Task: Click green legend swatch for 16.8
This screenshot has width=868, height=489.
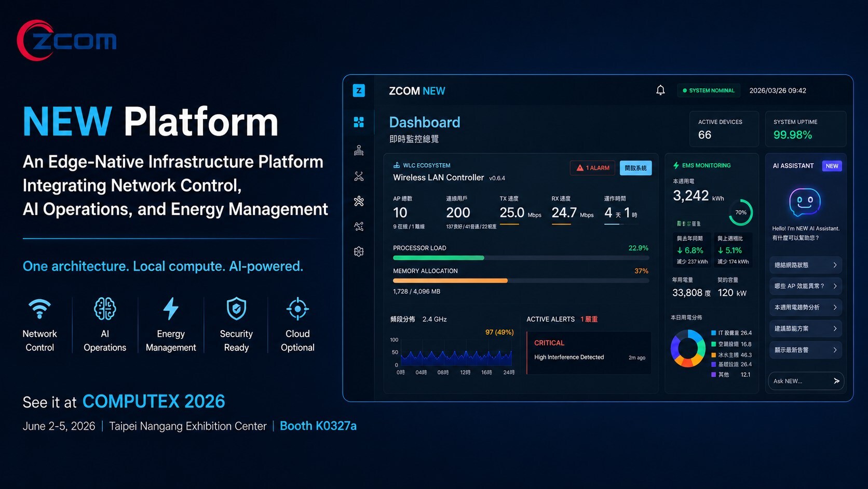Action: [x=714, y=344]
